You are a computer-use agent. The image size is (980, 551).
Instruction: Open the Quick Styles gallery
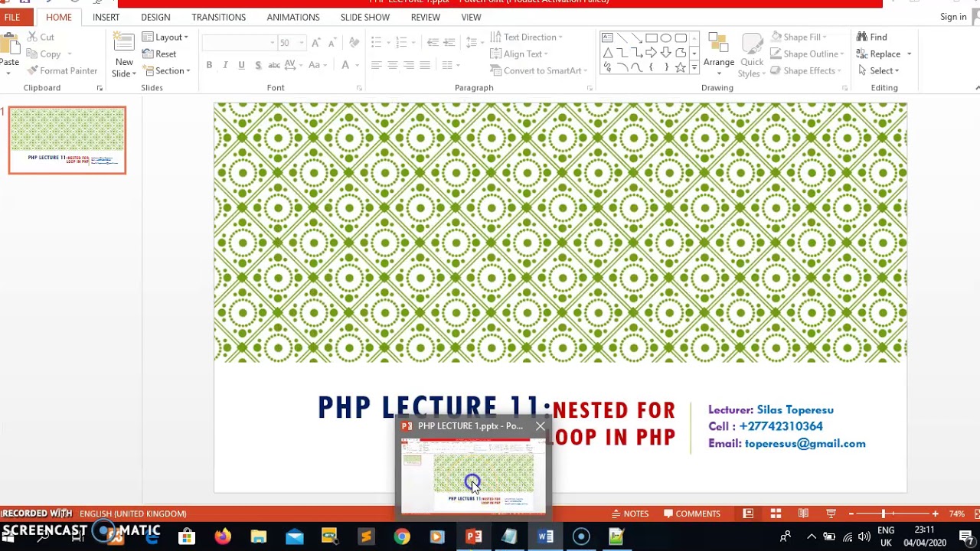(x=752, y=55)
